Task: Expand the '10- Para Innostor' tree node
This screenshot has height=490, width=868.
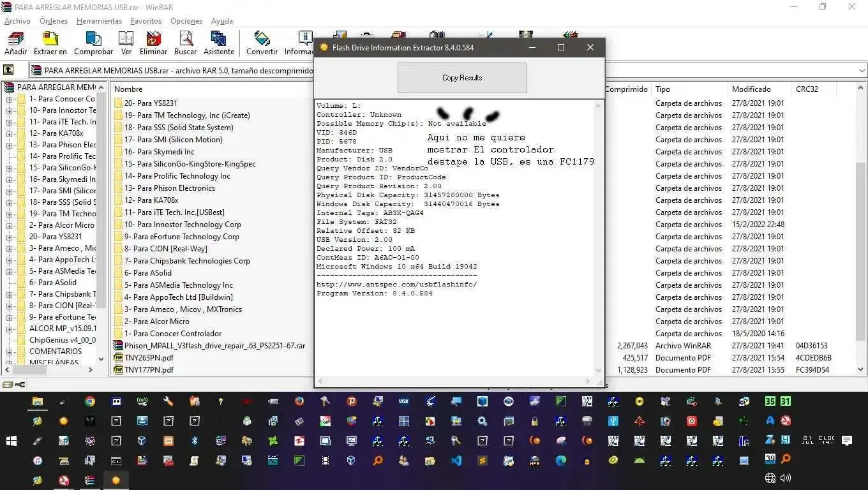Action: pos(10,110)
